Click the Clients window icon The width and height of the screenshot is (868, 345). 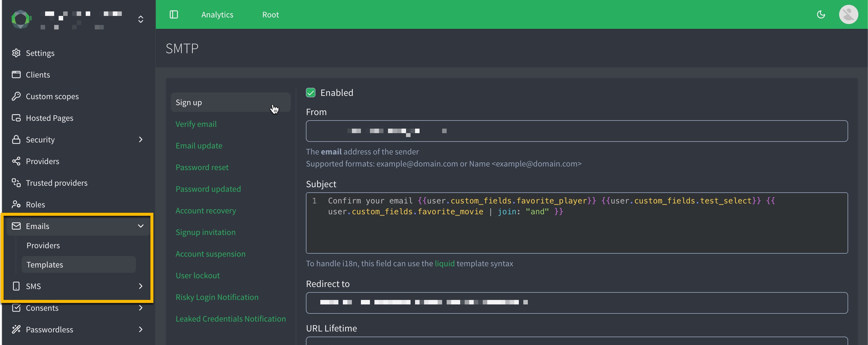pyautogui.click(x=16, y=75)
